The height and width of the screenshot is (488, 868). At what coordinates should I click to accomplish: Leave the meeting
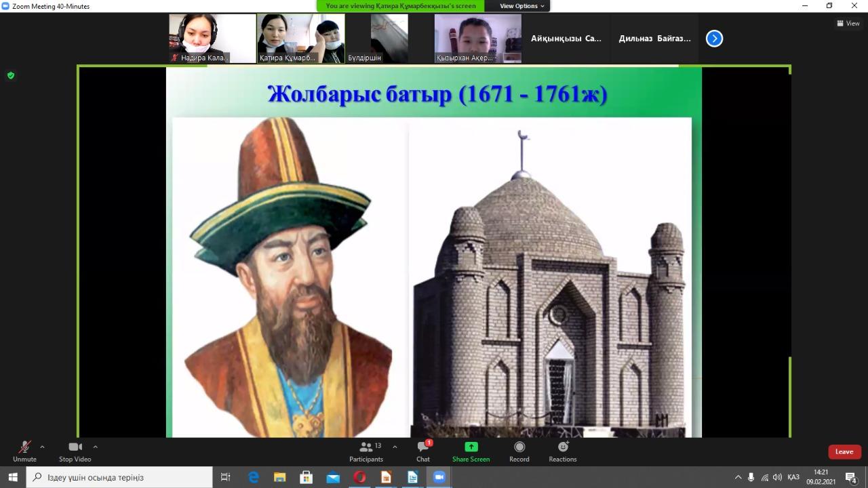844,451
